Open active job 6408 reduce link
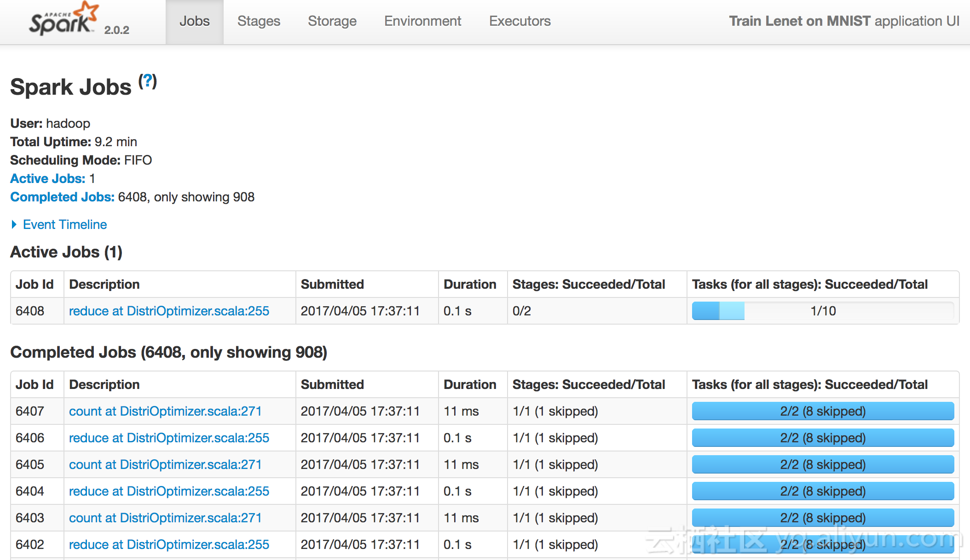Image resolution: width=970 pixels, height=560 pixels. pyautogui.click(x=169, y=311)
